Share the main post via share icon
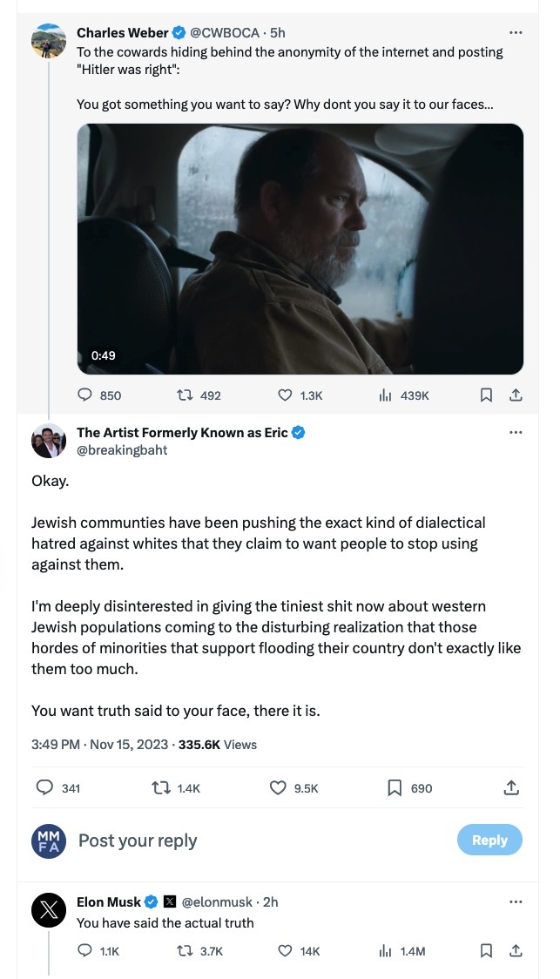Viewport: 560px width, 979px height. [x=512, y=787]
